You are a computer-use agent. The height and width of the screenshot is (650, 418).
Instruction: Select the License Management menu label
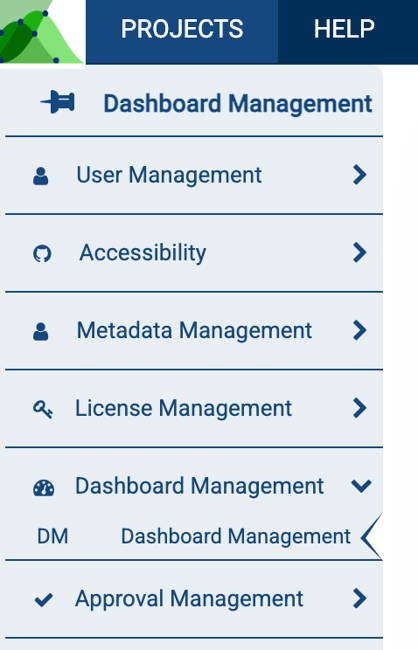pyautogui.click(x=183, y=408)
